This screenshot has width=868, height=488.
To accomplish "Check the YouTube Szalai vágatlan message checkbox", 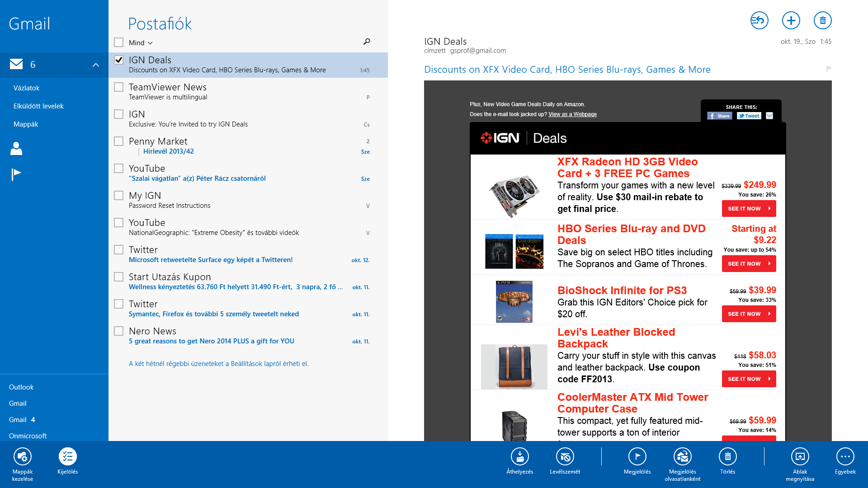I will click(x=118, y=168).
